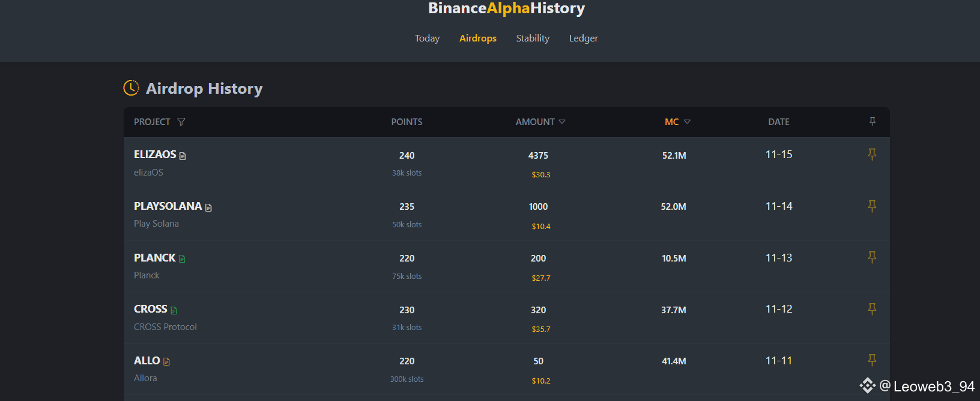980x401 pixels.
Task: Click the clock icon beside Airdrop History
Action: pyautogui.click(x=131, y=88)
